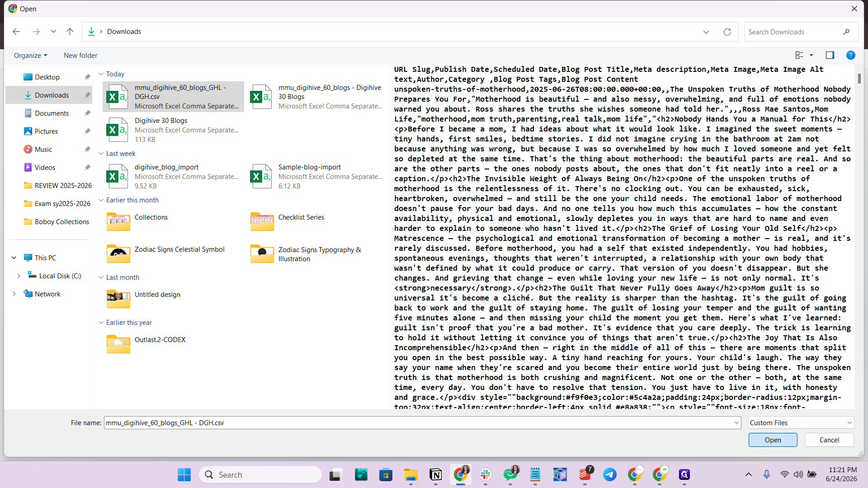Open File Explorer from the taskbar
This screenshot has height=488, width=868.
410,475
